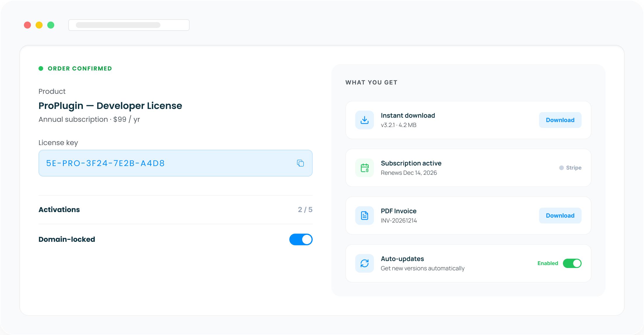Click the green Order Confirmed status dot

41,68
